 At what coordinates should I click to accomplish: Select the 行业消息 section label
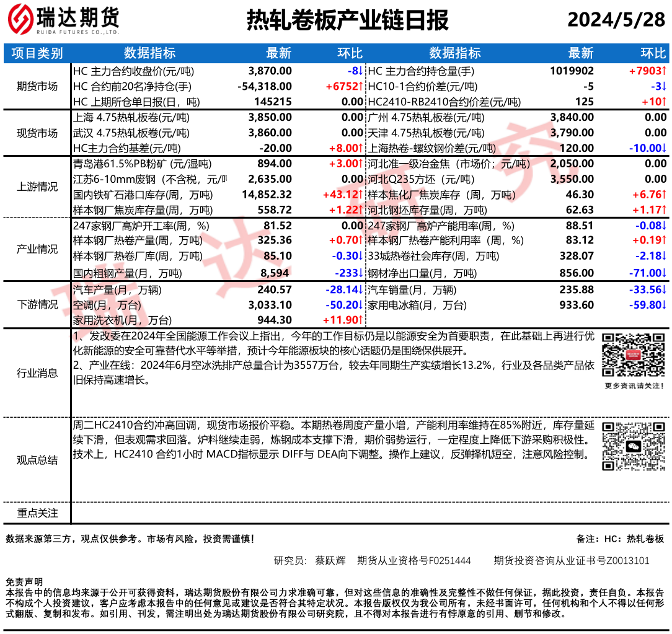coord(37,372)
